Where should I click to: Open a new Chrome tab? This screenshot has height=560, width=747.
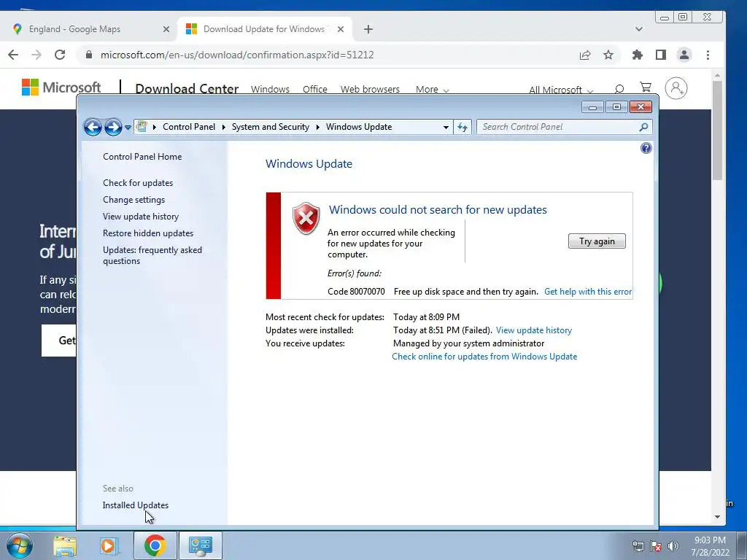(368, 29)
